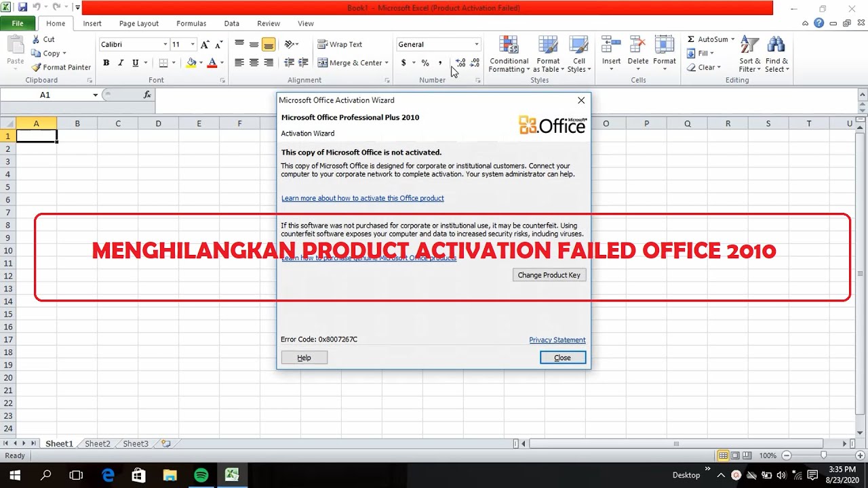This screenshot has width=868, height=488.
Task: Click Increase Decimal icon
Action: 460,63
